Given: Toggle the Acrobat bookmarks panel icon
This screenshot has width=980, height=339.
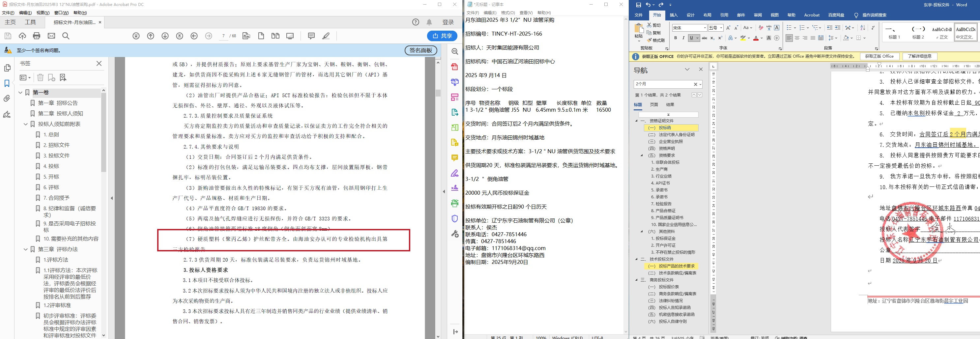Looking at the screenshot, I should [7, 83].
